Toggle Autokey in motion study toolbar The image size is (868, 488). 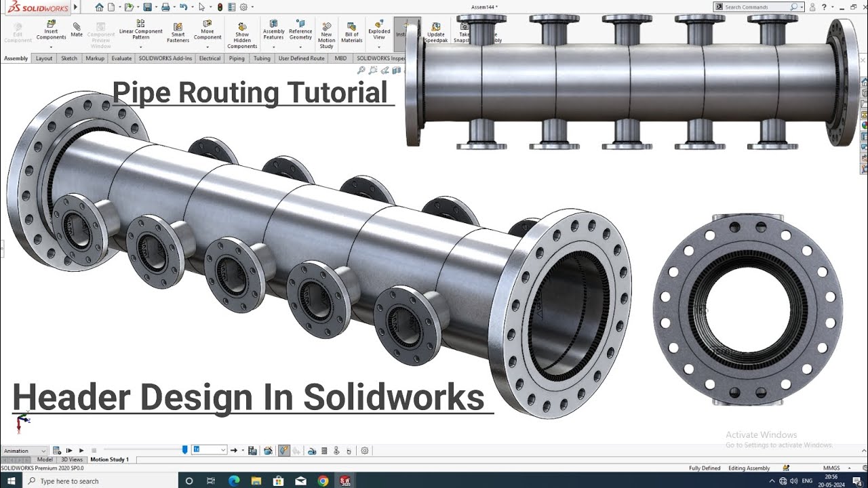pyautogui.click(x=284, y=451)
